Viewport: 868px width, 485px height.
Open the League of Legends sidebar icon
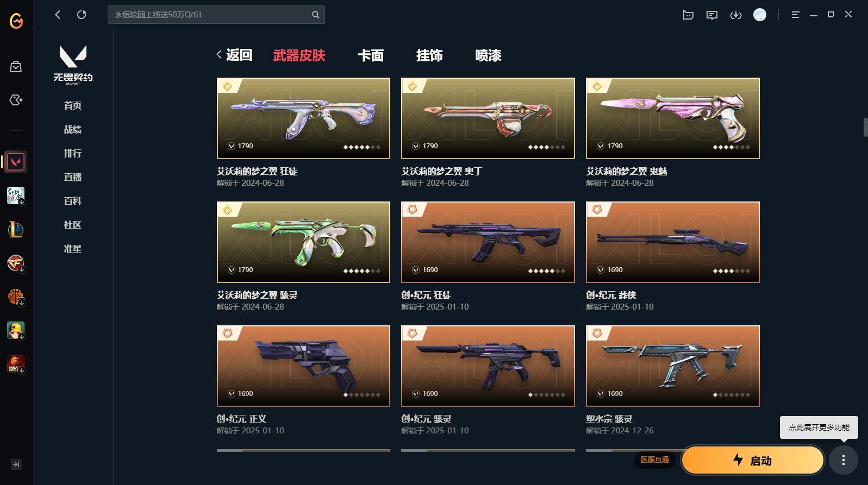tap(16, 230)
